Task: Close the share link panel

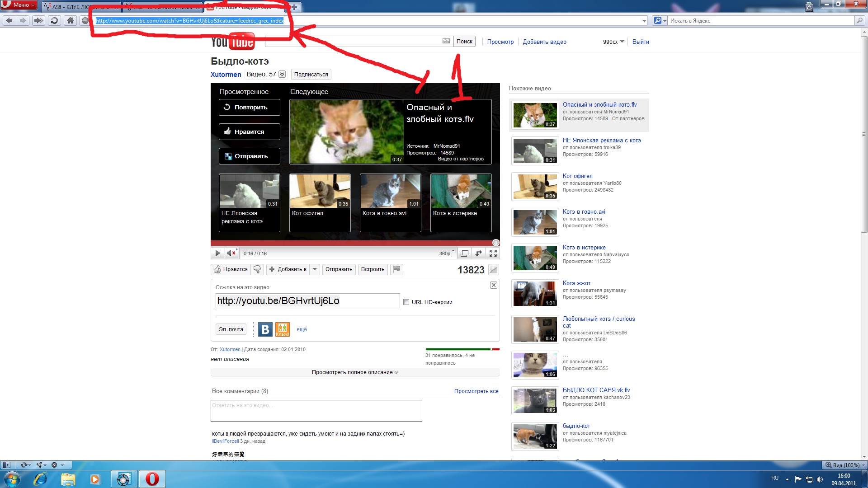Action: 494,285
